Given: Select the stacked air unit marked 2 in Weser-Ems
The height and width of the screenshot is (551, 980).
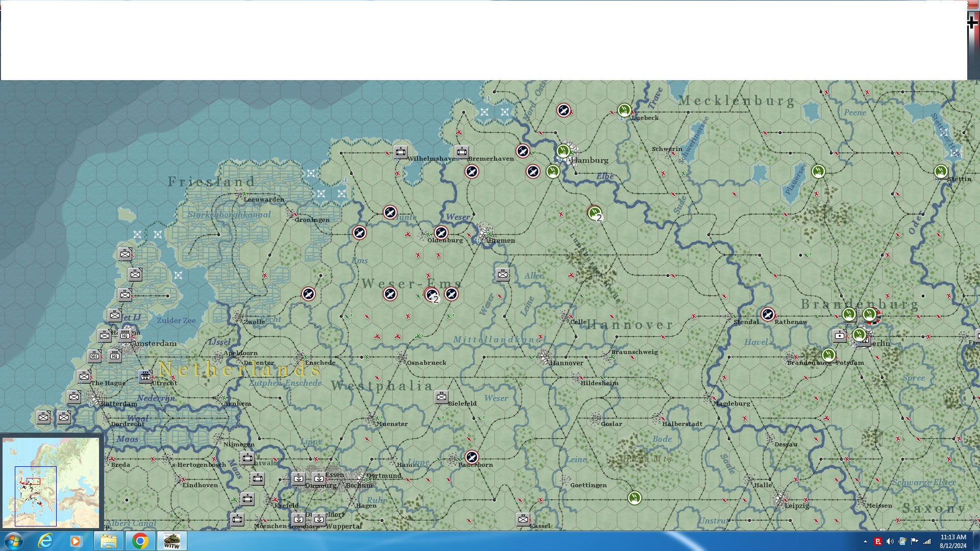Looking at the screenshot, I should point(432,295).
